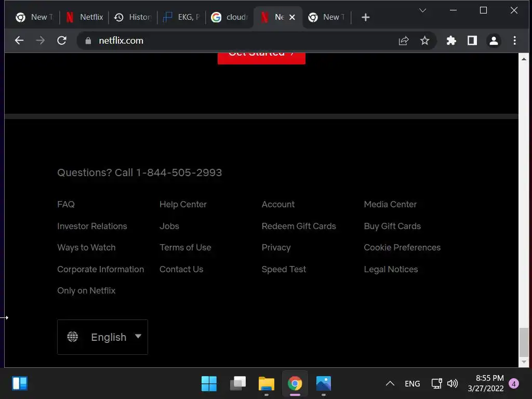
Task: Open the Widgets taskbar icon
Action: pyautogui.click(x=20, y=383)
